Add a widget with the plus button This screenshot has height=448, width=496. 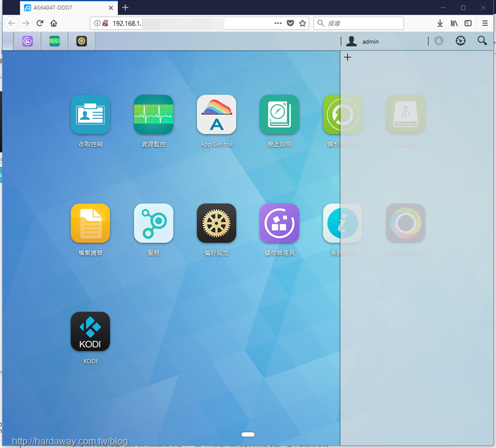coord(347,57)
